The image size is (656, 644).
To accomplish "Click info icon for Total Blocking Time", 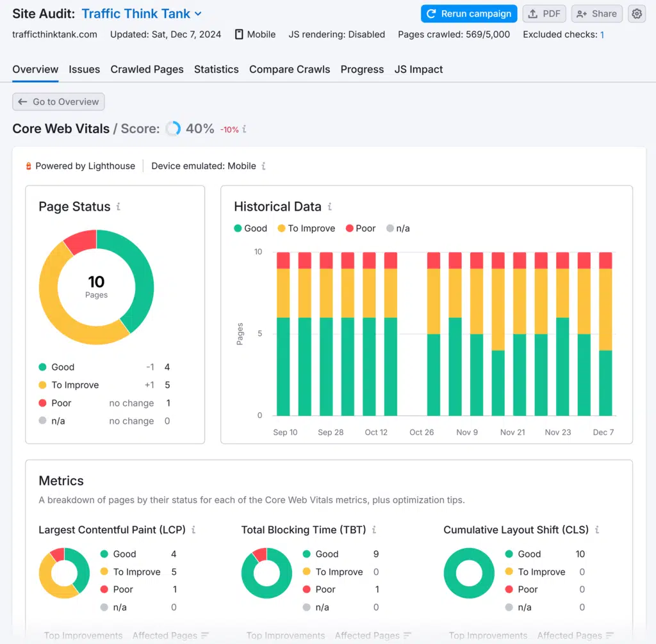I will [374, 530].
